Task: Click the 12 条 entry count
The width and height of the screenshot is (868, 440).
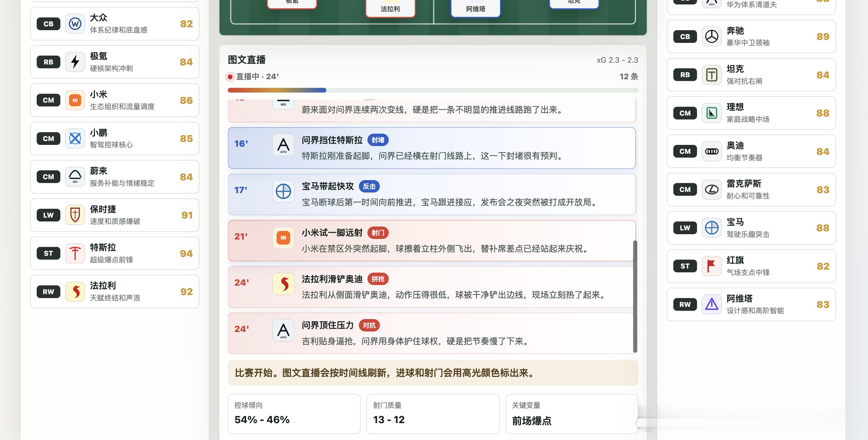Action: coord(629,77)
